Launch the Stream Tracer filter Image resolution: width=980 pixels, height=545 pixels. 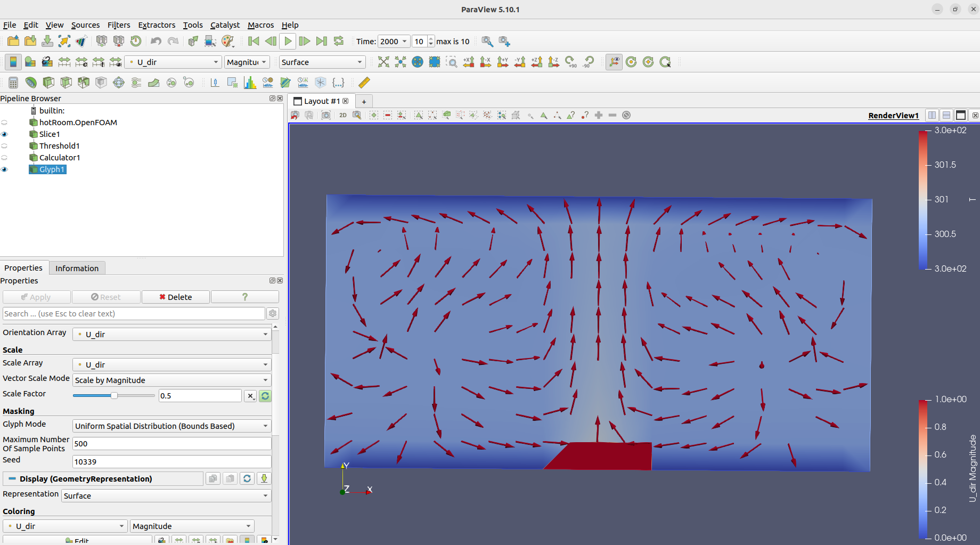pyautogui.click(x=136, y=83)
